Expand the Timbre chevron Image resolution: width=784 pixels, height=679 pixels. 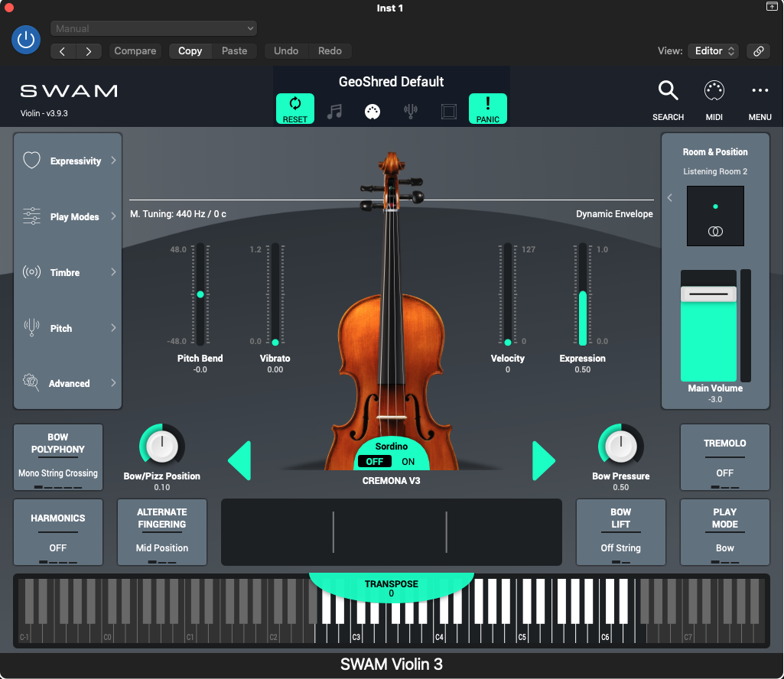point(113,272)
